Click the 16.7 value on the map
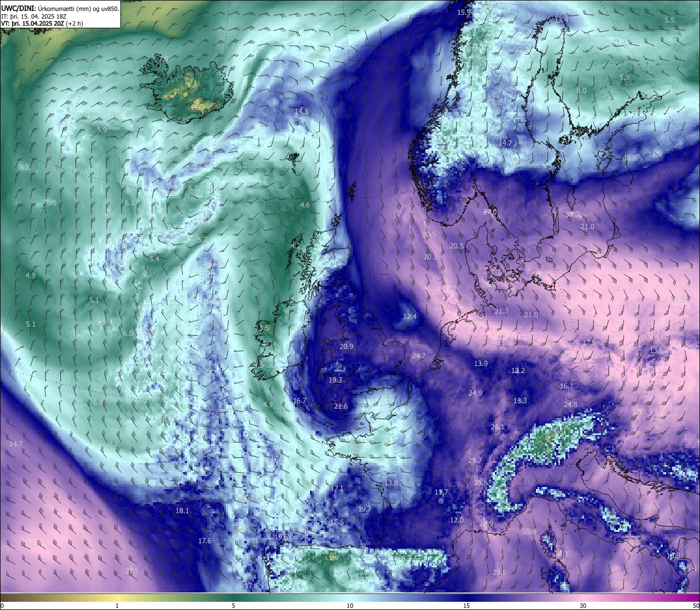700x610 pixels. coord(300,401)
